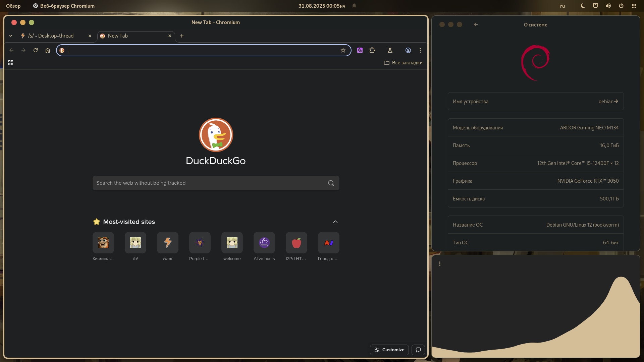Click the reload page icon
The width and height of the screenshot is (644, 362).
point(36,50)
